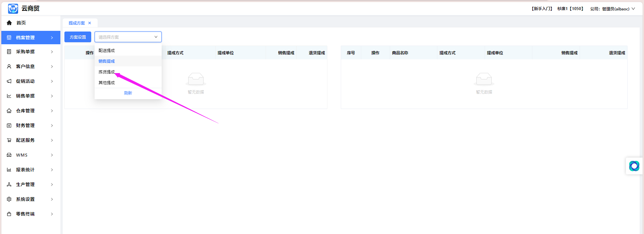Open the 请选择方案 dropdown box
This screenshot has height=234, width=644.
point(128,37)
